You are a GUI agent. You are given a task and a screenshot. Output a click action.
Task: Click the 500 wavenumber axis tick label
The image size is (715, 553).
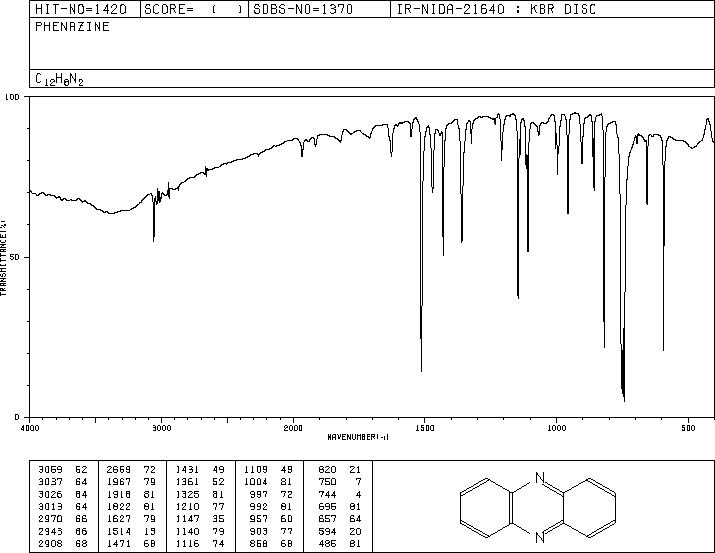click(x=688, y=428)
